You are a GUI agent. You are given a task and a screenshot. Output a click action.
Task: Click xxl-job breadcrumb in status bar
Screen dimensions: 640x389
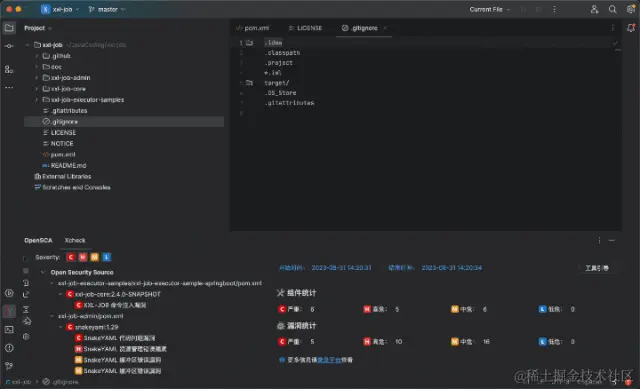[x=19, y=382]
